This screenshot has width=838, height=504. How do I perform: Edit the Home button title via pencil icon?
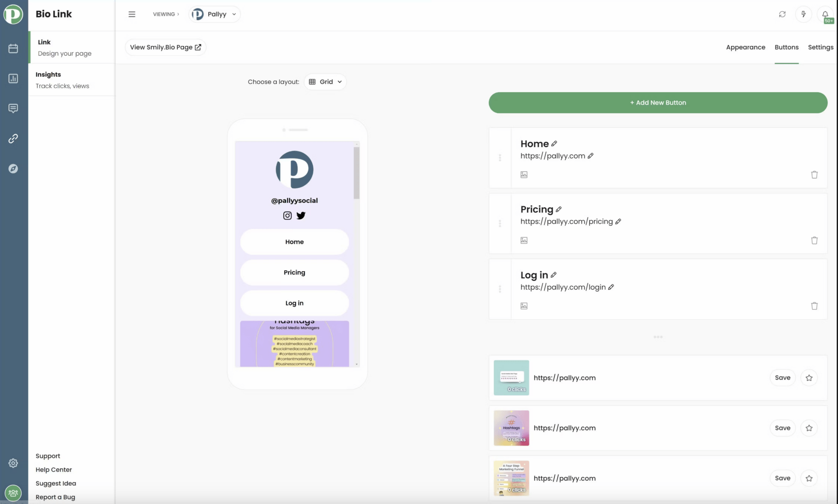554,143
